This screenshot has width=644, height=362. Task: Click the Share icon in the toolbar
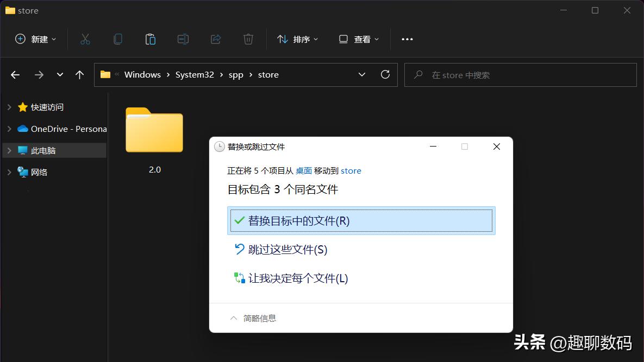tap(215, 39)
